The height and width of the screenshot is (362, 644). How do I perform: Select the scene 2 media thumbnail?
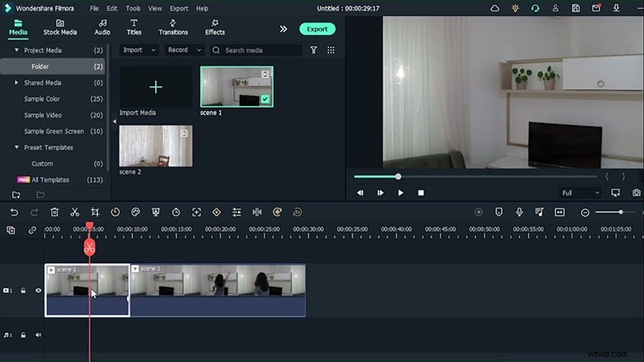click(x=155, y=146)
